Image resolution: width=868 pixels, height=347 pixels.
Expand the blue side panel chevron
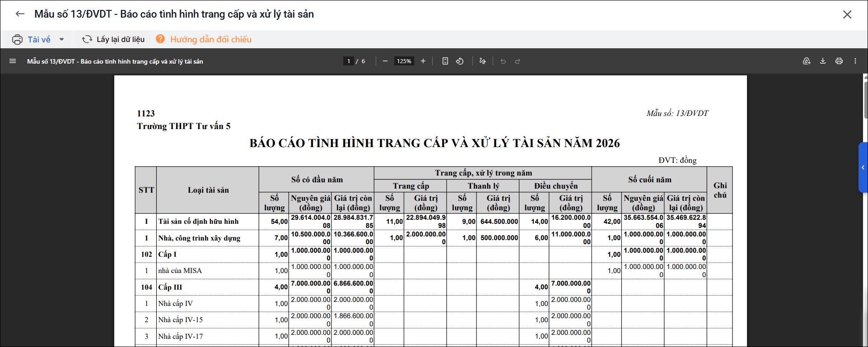[x=863, y=167]
